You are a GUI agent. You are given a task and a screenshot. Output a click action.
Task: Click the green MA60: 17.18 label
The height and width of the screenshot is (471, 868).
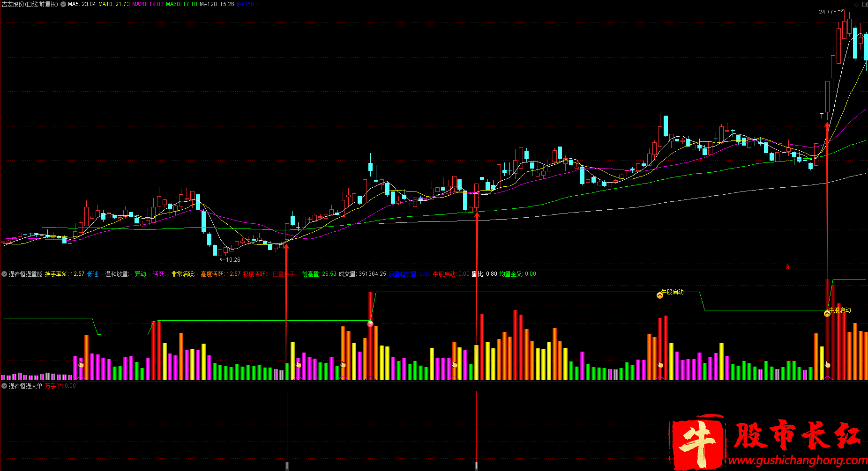pos(181,4)
